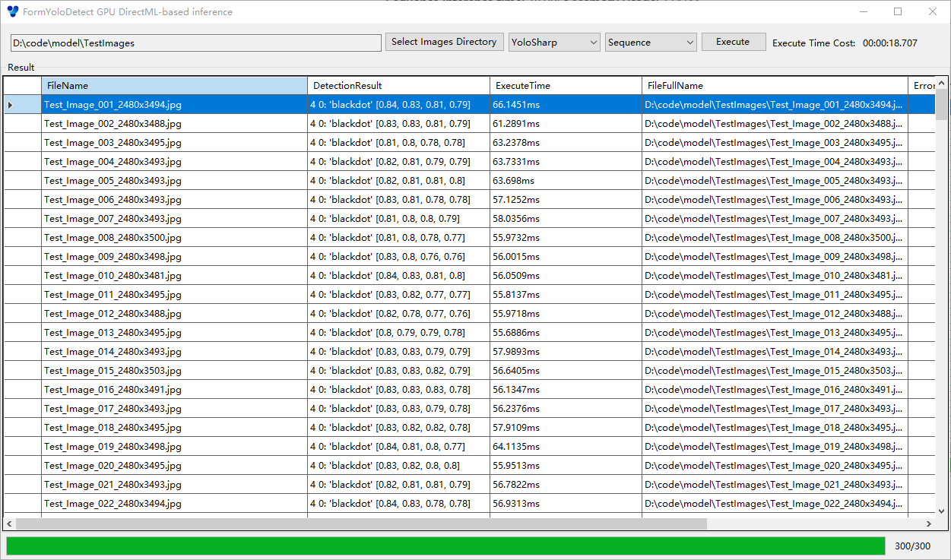Click horizontal scrollbar left arrow
Screen dimensions: 951x560
point(10,524)
